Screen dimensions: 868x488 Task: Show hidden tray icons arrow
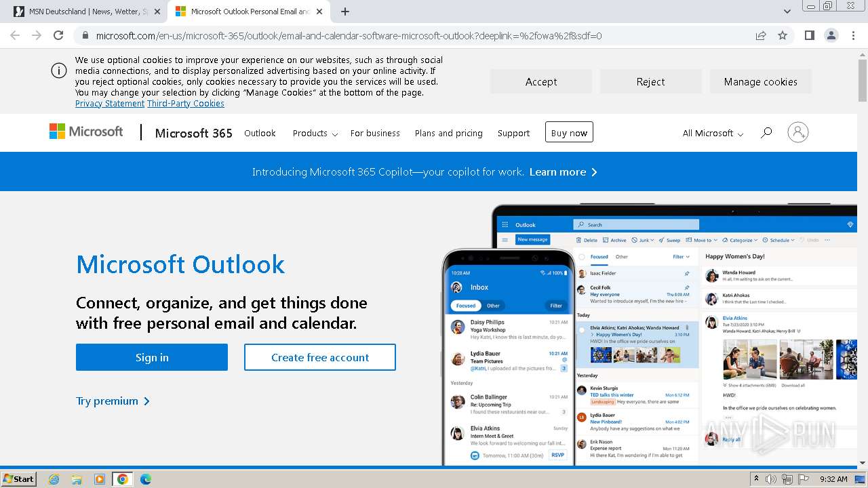point(756,479)
